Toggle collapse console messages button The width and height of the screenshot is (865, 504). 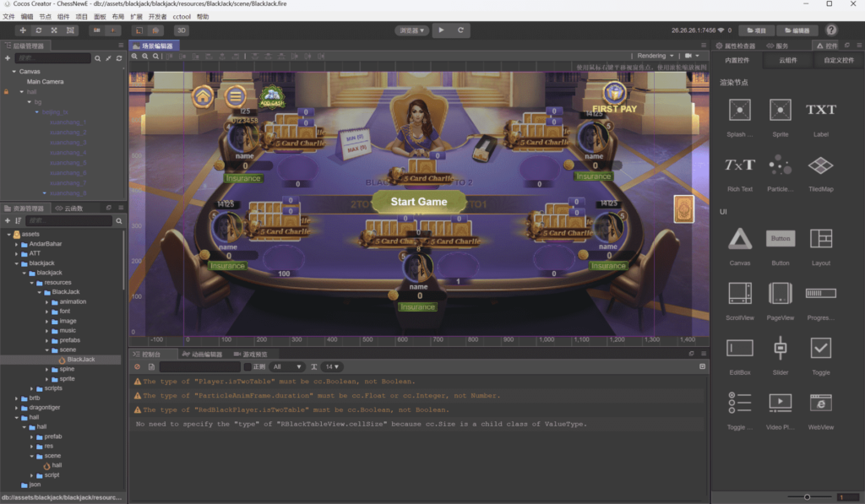coord(702,367)
